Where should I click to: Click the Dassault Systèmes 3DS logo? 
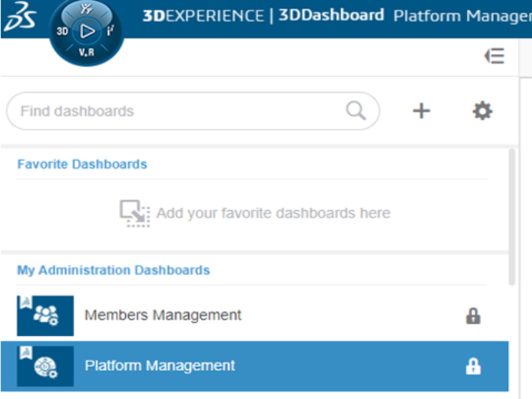pos(21,17)
